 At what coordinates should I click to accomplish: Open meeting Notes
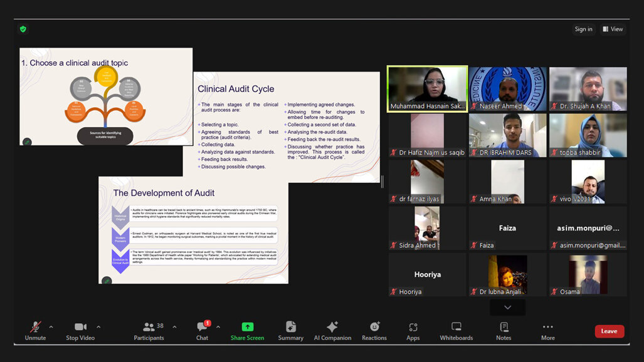503,331
